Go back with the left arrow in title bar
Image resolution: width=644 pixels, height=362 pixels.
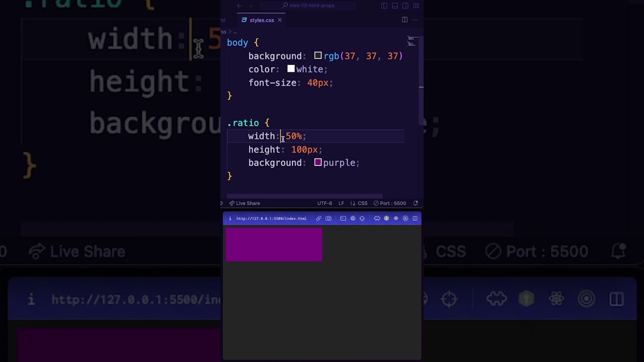click(x=239, y=6)
